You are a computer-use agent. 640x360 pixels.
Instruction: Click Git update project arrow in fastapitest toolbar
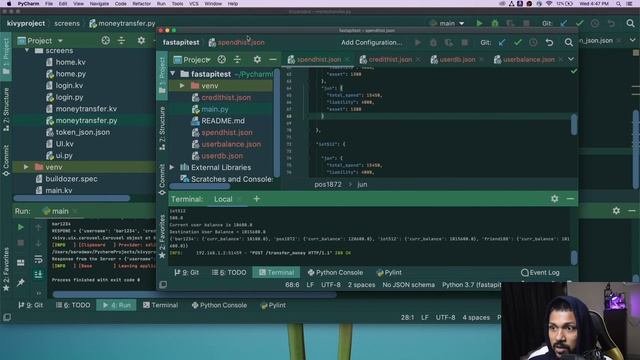pyautogui.click(x=502, y=42)
